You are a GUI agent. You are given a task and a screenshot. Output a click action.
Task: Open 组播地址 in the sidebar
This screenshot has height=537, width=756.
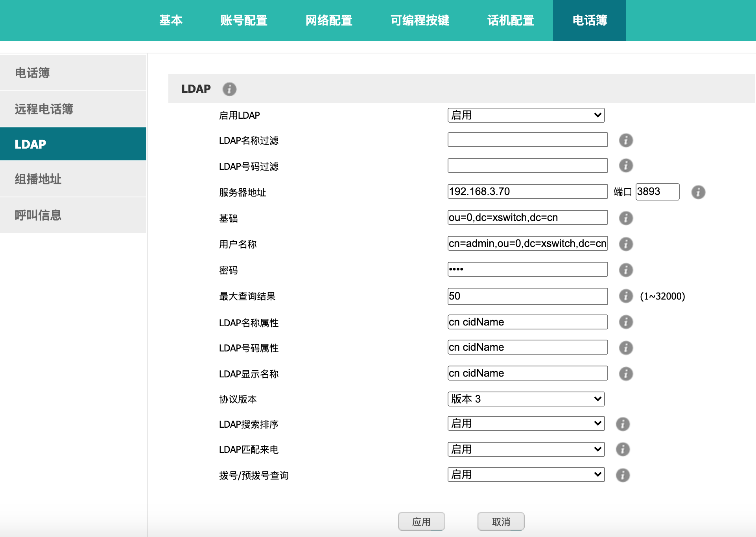click(x=73, y=179)
